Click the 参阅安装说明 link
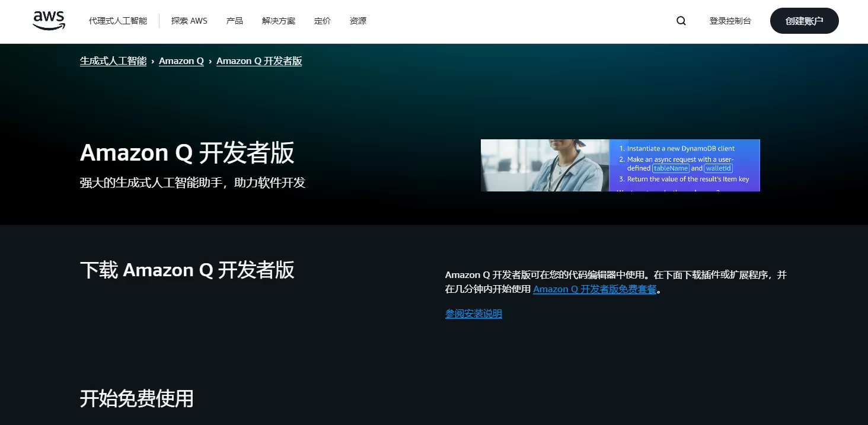This screenshot has width=868, height=425. (x=473, y=314)
